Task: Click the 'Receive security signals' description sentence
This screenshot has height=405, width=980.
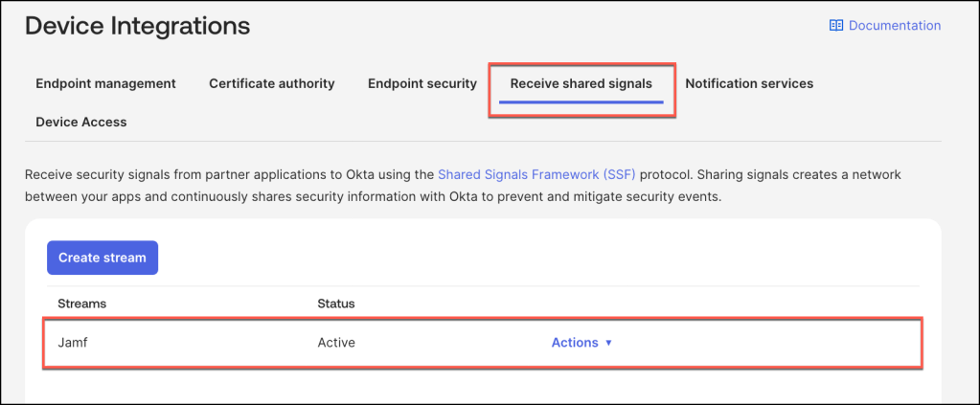Action: 230,175
